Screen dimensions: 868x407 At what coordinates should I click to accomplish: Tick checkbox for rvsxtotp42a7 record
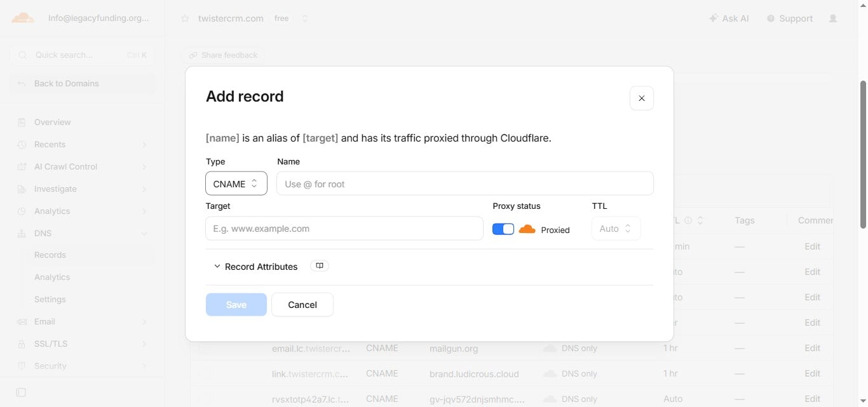204,399
